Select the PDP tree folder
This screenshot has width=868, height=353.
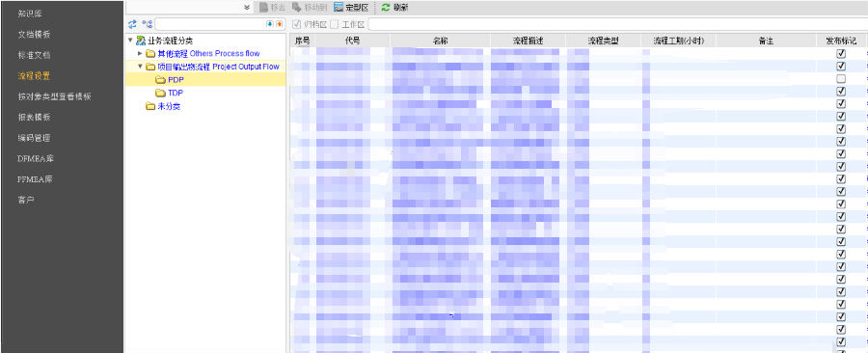(x=170, y=80)
